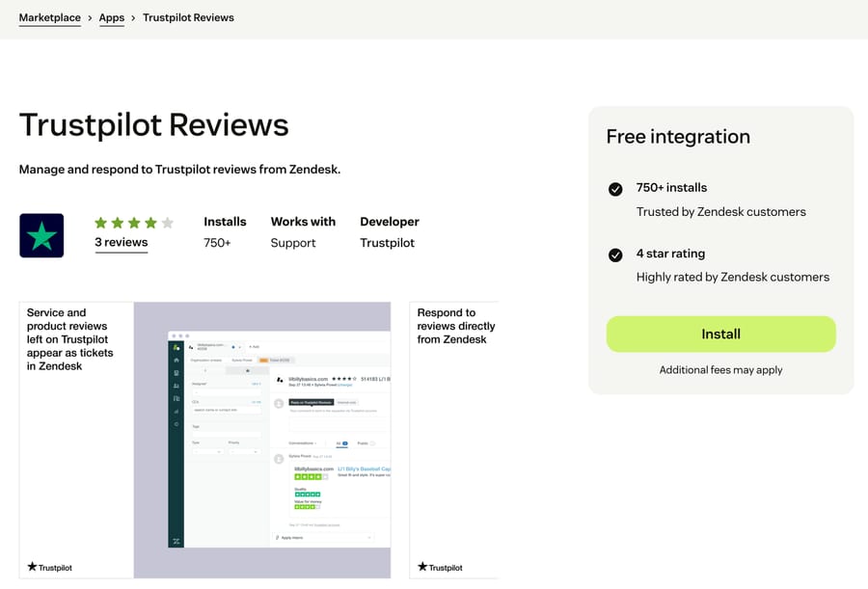Image resolution: width=868 pixels, height=589 pixels.
Task: Go to the Apps breadcrumb link
Action: coord(111,17)
